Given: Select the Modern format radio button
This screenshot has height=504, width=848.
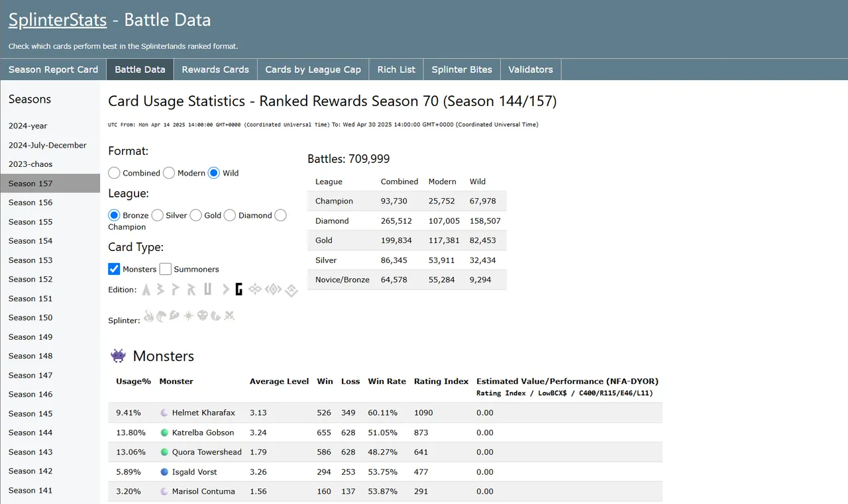Looking at the screenshot, I should (169, 173).
